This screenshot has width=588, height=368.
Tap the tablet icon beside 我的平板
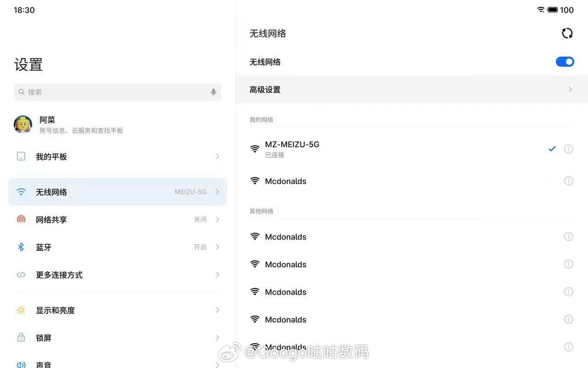pos(21,156)
